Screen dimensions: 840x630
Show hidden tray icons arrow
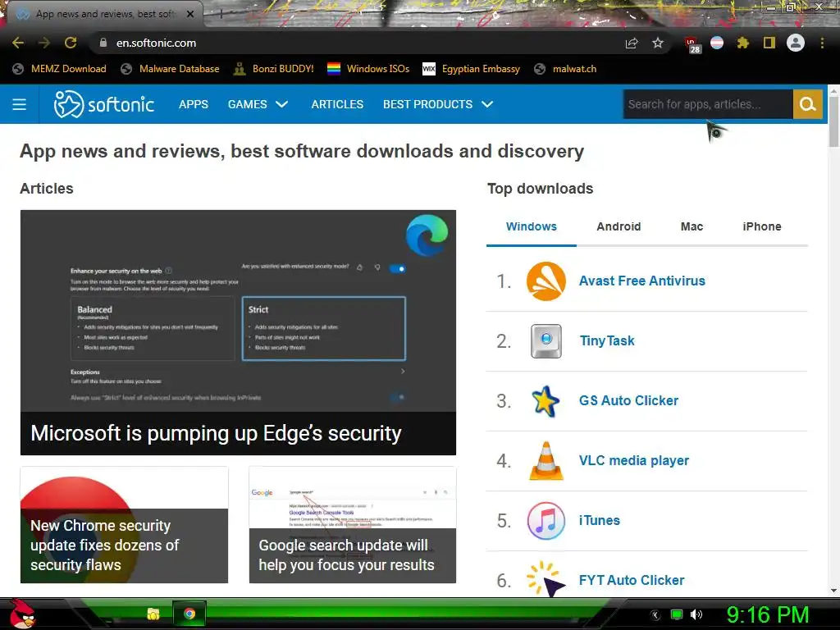point(655,614)
